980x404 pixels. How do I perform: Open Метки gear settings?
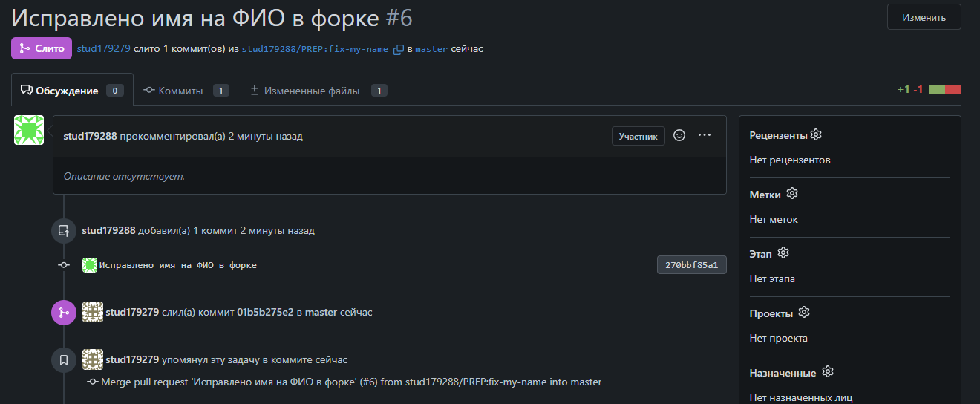(792, 194)
